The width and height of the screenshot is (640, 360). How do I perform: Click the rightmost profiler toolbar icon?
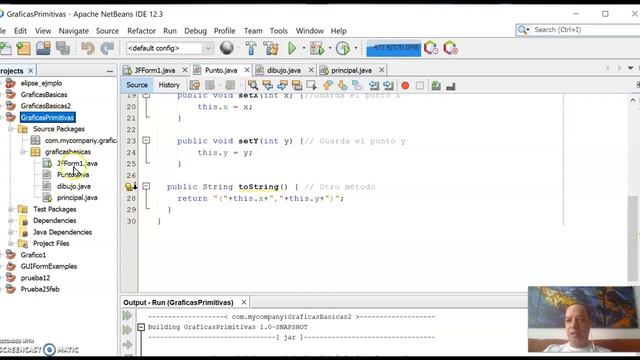click(x=451, y=48)
